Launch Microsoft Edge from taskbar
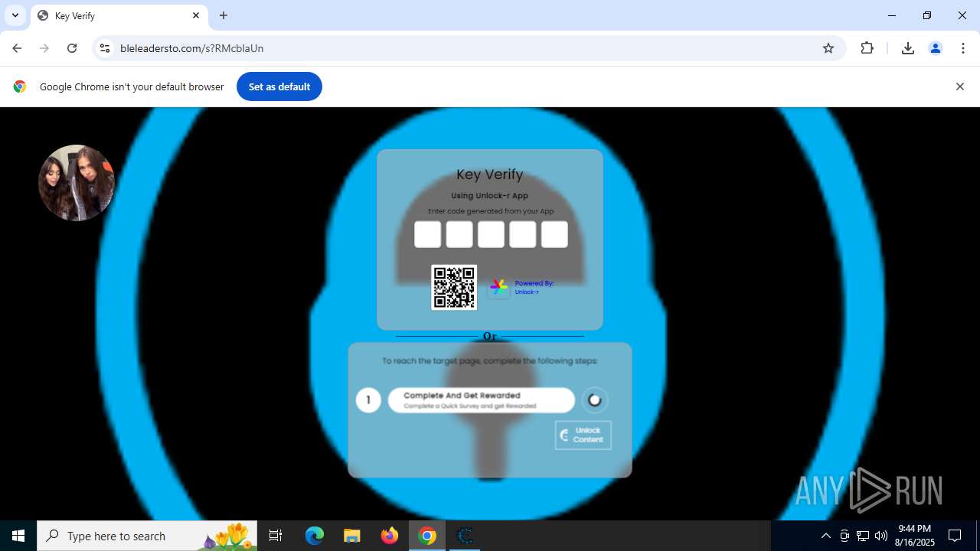Image resolution: width=980 pixels, height=551 pixels. [x=315, y=536]
